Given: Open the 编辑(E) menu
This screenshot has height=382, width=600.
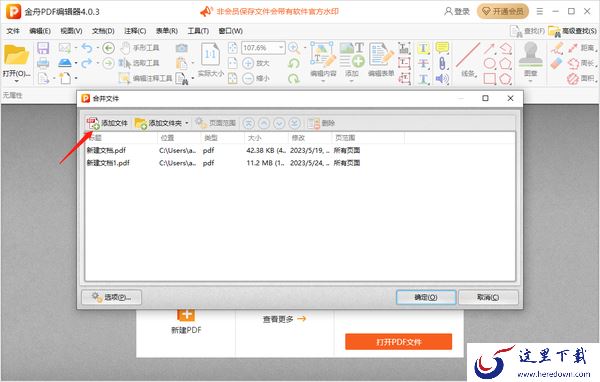Looking at the screenshot, I should (40, 31).
